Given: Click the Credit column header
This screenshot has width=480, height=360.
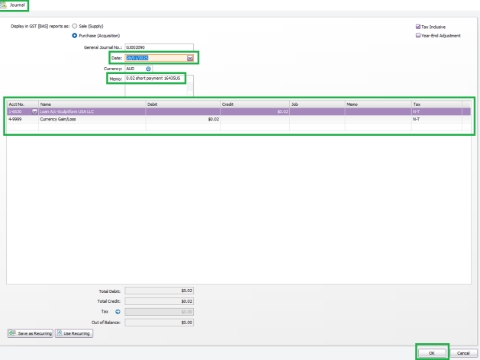Looking at the screenshot, I should (x=255, y=104).
